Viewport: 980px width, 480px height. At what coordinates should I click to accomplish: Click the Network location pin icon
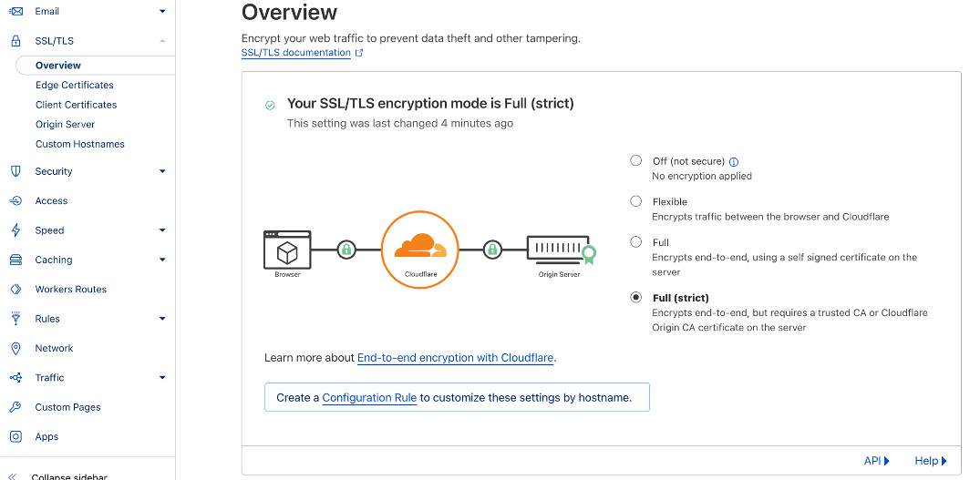[15, 348]
